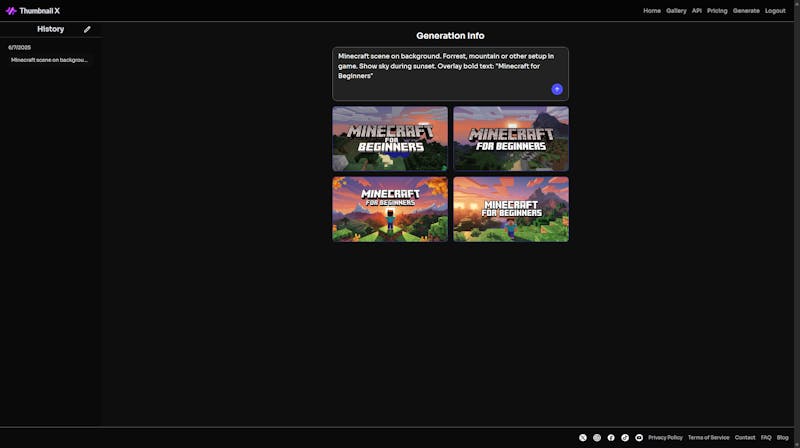Click Logout in the top navigation
Viewport: 800px width, 448px height.
point(775,11)
